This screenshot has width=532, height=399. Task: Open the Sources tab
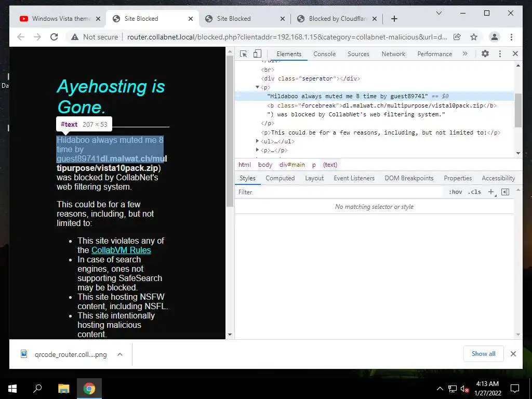358,54
